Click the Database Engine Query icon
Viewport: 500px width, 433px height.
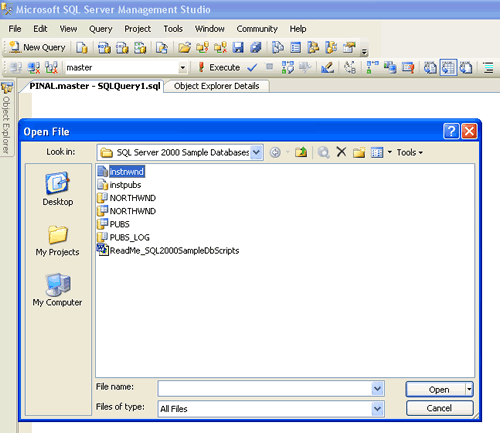pos(82,48)
